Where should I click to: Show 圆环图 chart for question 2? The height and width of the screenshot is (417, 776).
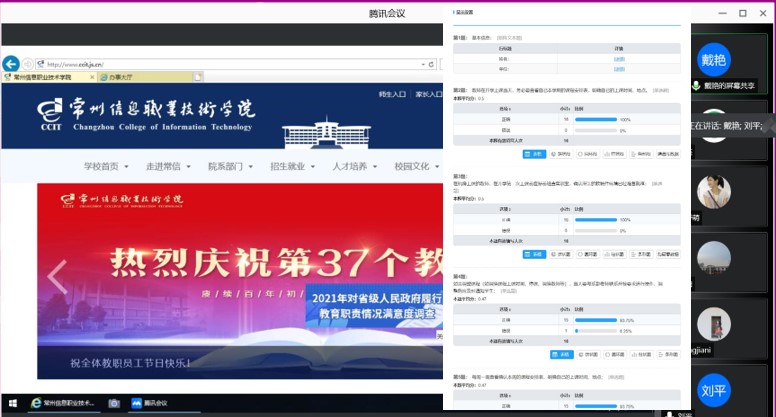tap(587, 154)
